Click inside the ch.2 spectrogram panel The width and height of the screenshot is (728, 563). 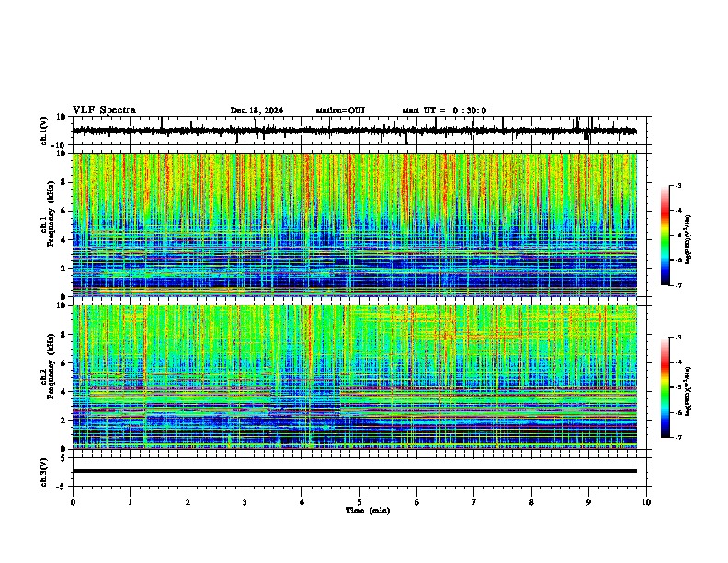tap(355, 377)
